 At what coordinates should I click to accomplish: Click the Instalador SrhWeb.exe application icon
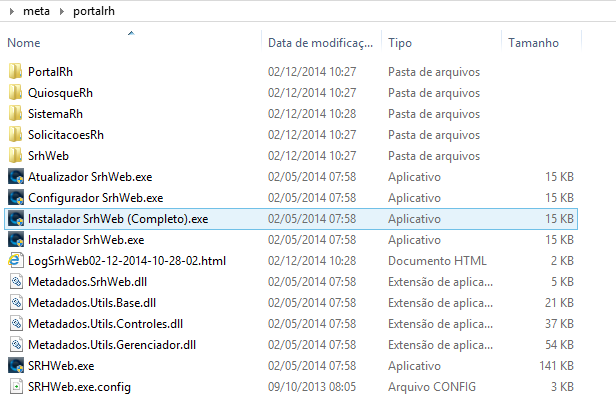(x=16, y=240)
